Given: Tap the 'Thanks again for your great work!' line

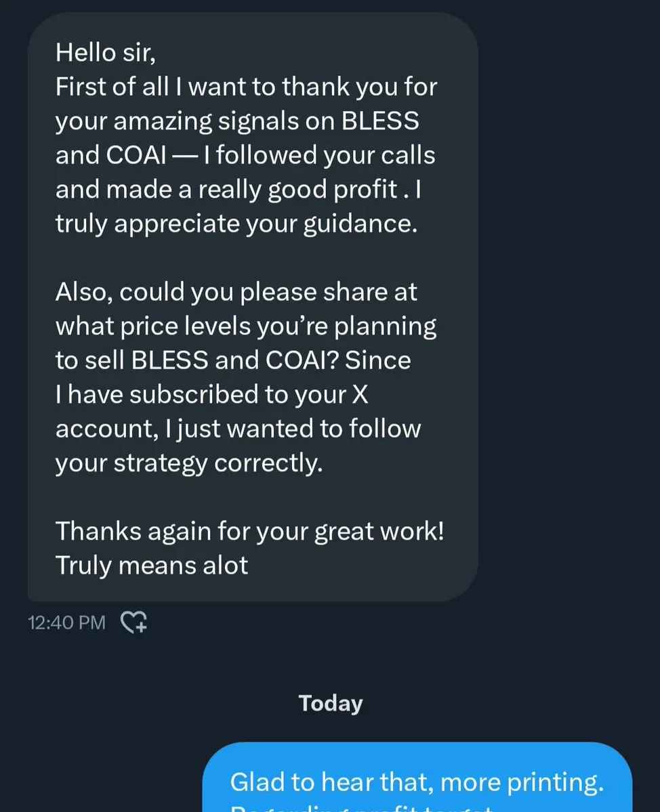Looking at the screenshot, I should tap(249, 531).
